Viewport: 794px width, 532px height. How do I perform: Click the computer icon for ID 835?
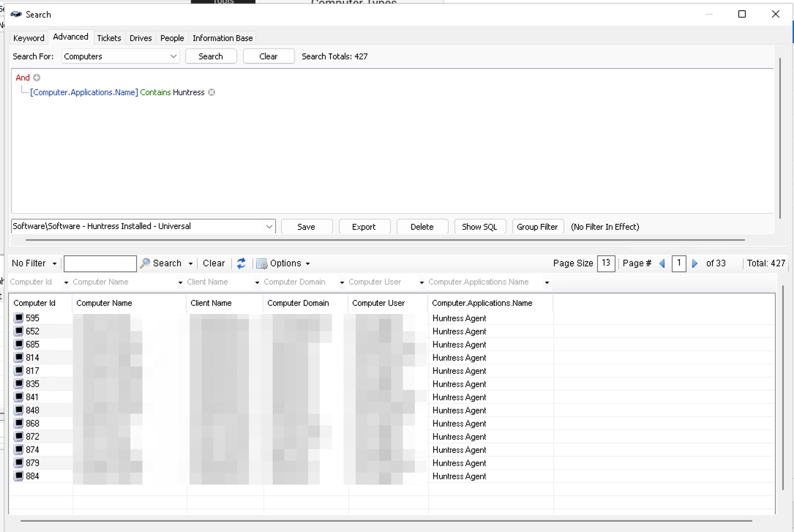pyautogui.click(x=19, y=383)
